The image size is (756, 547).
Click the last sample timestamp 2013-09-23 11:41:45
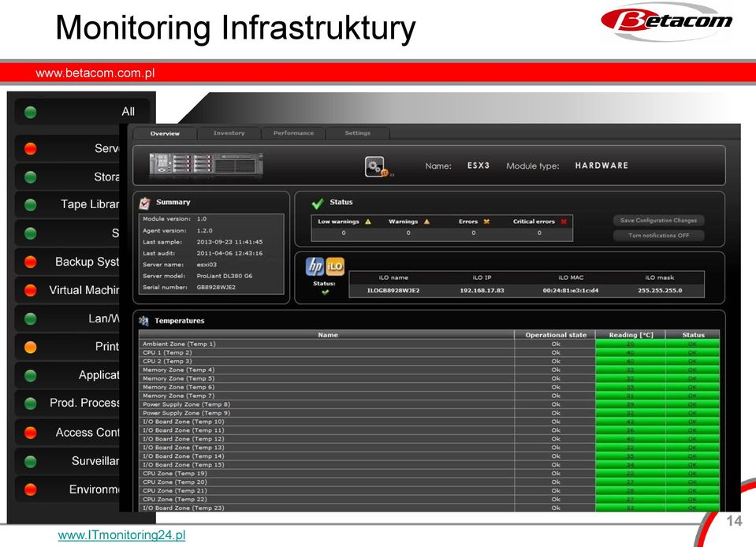[x=229, y=243]
